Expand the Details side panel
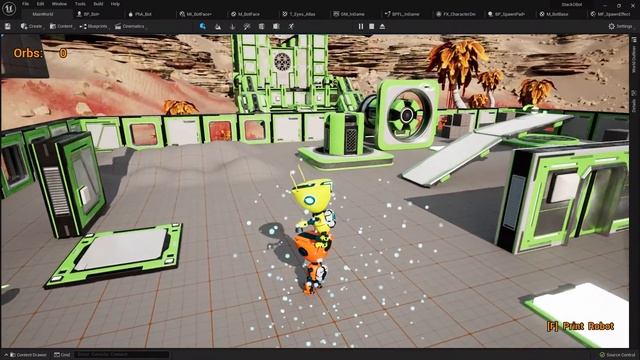The width and height of the screenshot is (640, 360). tap(634, 102)
